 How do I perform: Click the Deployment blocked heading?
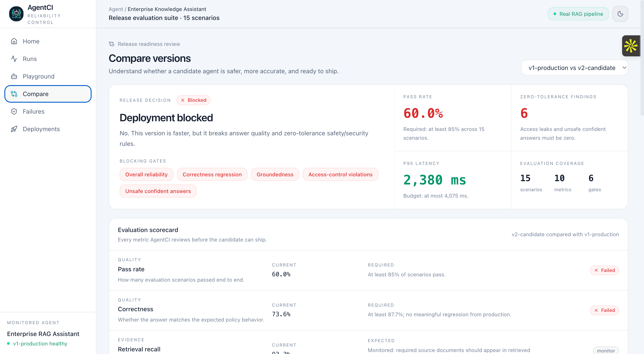[166, 118]
